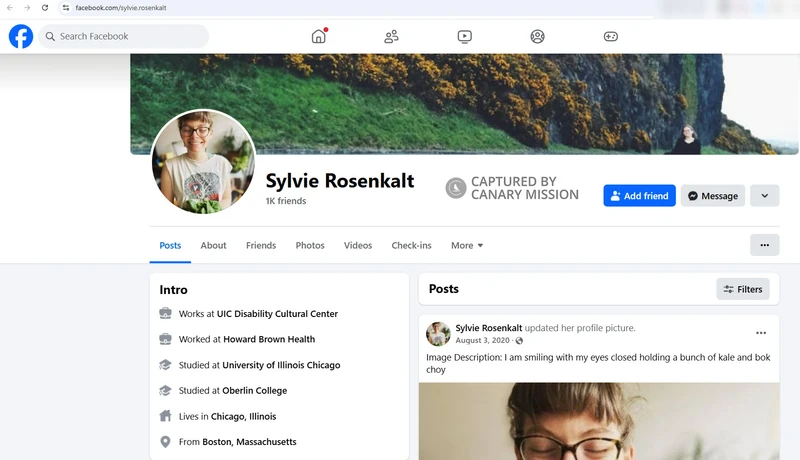The height and width of the screenshot is (460, 800).
Task: Expand the chevron dropdown next to Message
Action: pyautogui.click(x=764, y=196)
